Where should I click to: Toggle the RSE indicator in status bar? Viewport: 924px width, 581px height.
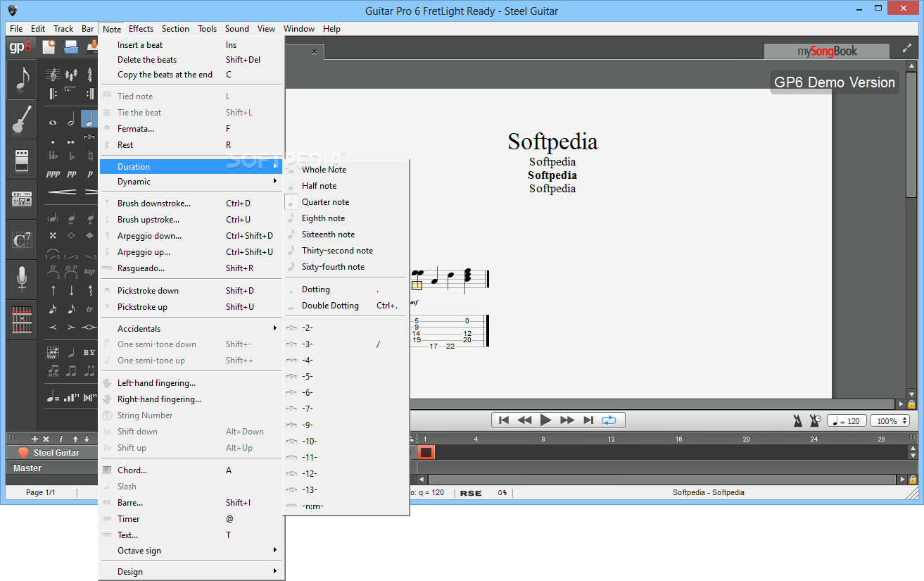[471, 493]
